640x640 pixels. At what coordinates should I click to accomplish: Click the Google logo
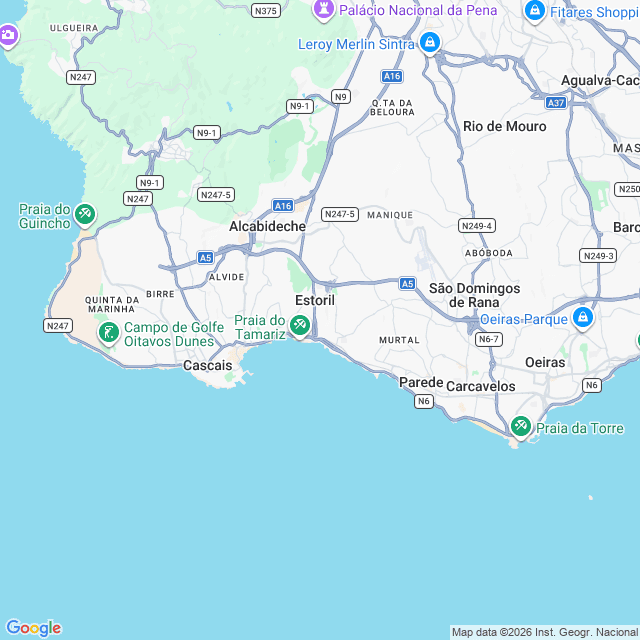(33, 628)
